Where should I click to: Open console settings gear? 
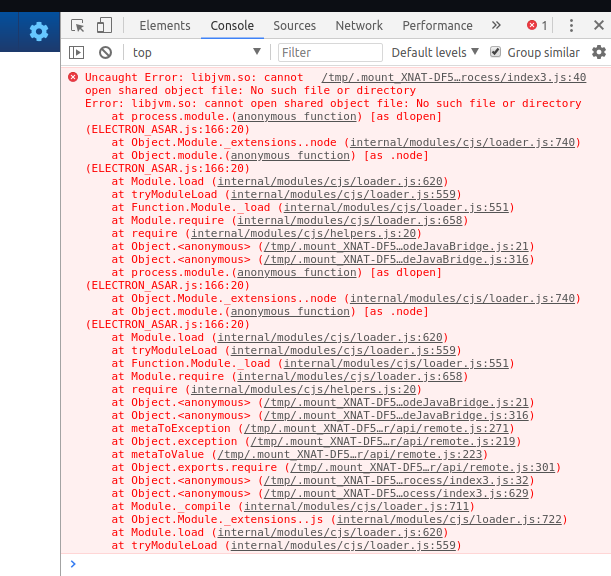[x=598, y=52]
